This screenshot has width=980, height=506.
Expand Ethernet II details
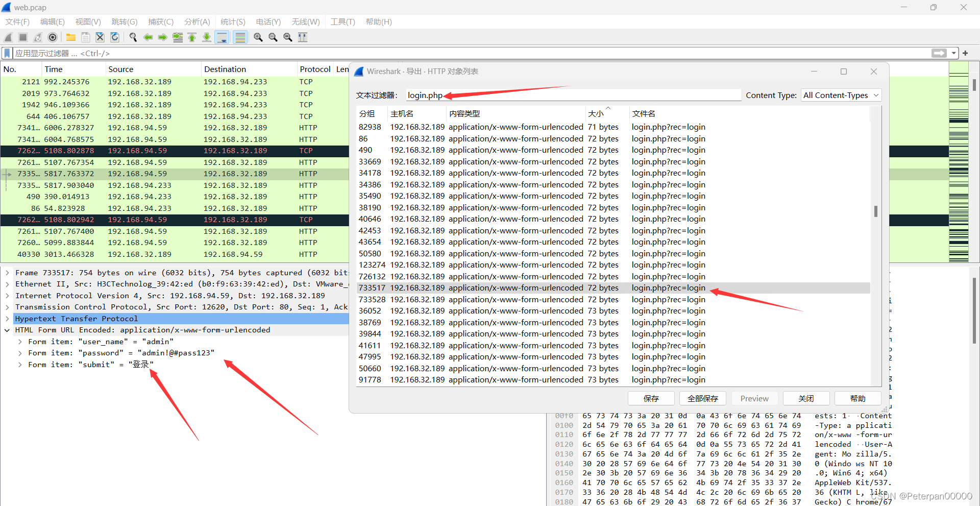click(x=7, y=284)
